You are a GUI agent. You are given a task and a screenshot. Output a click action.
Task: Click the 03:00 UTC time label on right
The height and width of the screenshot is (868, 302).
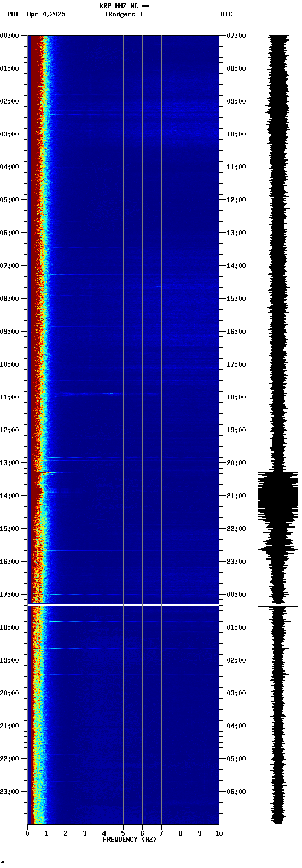(x=236, y=693)
